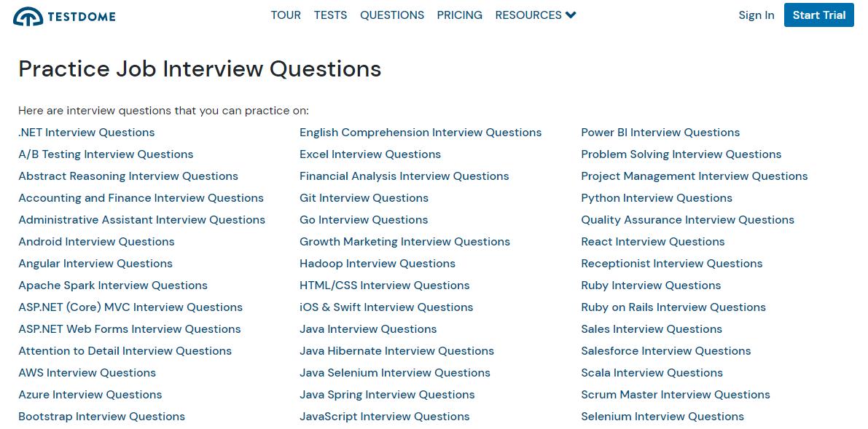Image resolution: width=868 pixels, height=429 pixels.
Task: Open the PRICING page
Action: (459, 15)
